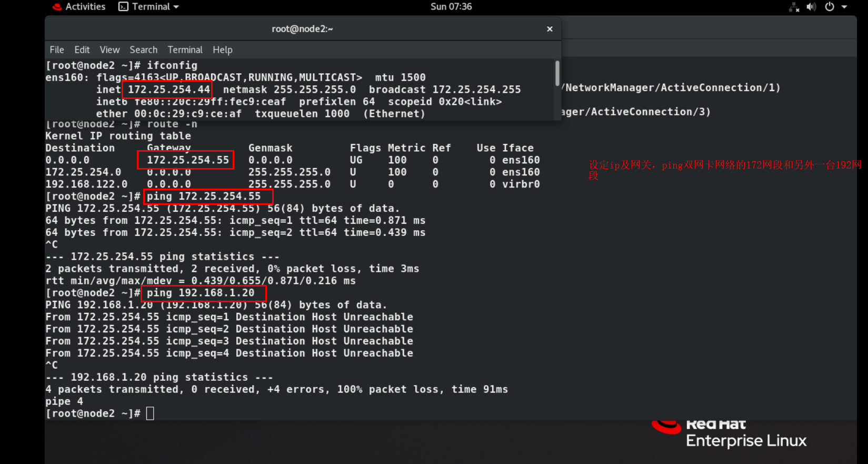868x464 pixels.
Task: Click the terminal icon in top bar
Action: tap(123, 7)
